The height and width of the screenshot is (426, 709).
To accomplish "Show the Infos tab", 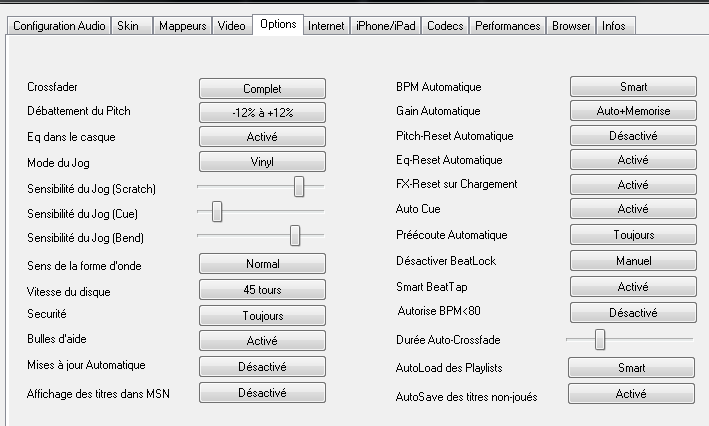I will click(614, 26).
